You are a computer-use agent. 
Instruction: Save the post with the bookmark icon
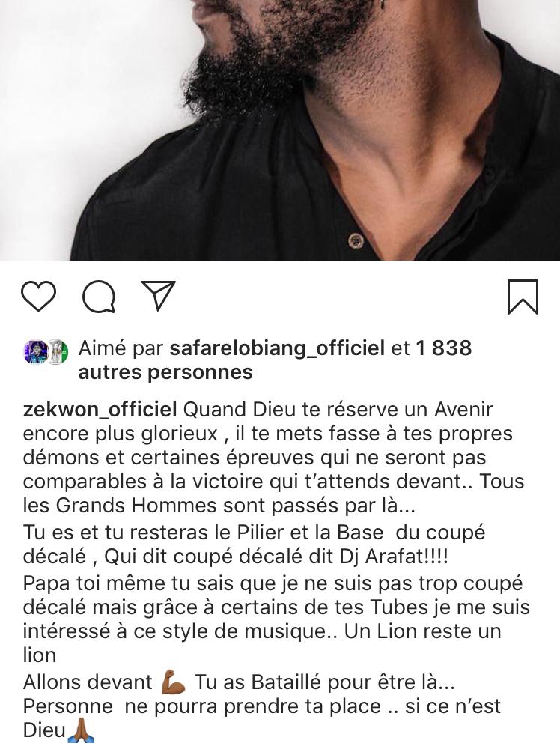[x=523, y=297]
